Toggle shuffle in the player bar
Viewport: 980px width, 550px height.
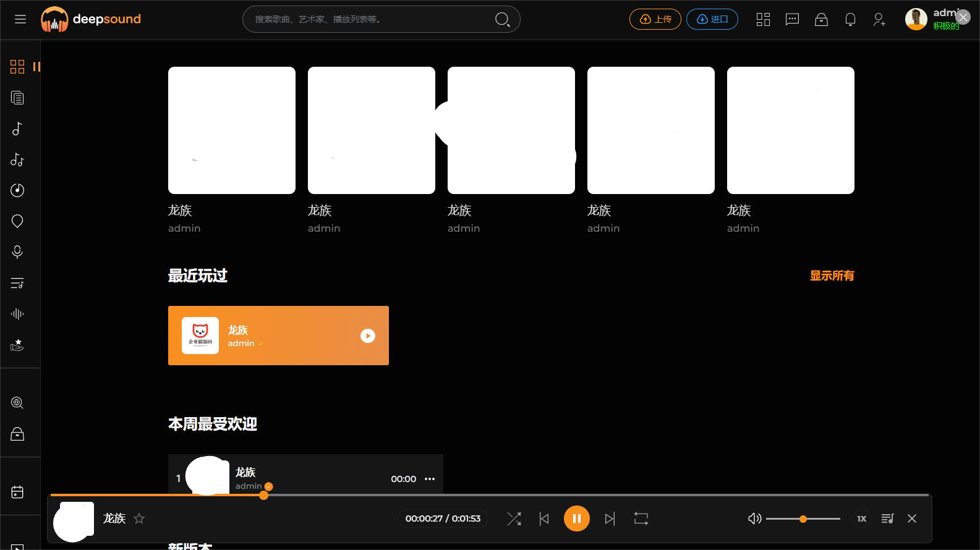click(x=514, y=518)
